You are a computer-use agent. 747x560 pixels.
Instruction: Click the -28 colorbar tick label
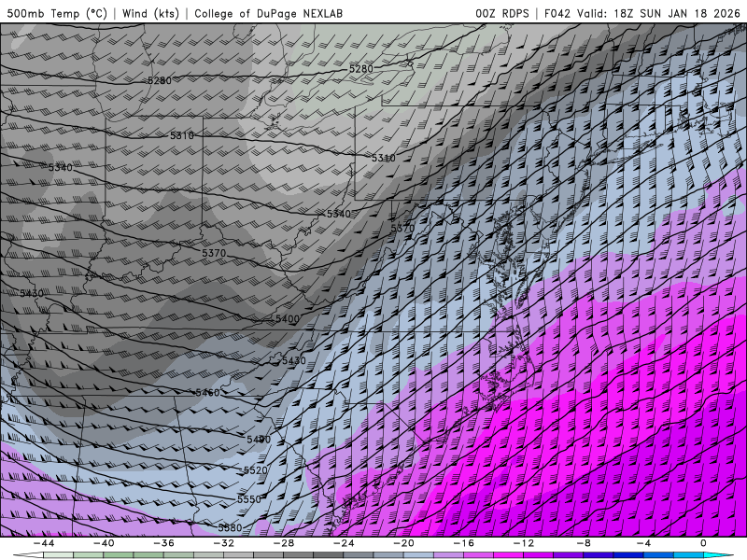coord(284,543)
